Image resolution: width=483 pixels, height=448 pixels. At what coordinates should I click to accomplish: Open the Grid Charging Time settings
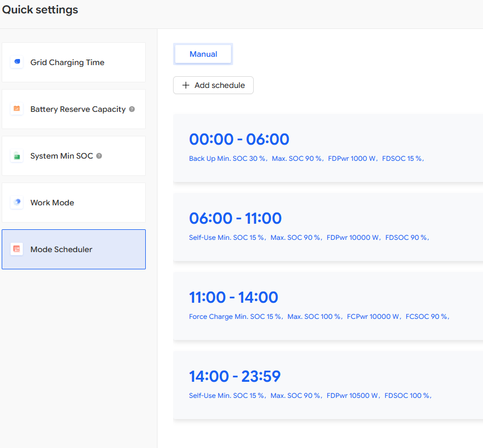pos(73,62)
